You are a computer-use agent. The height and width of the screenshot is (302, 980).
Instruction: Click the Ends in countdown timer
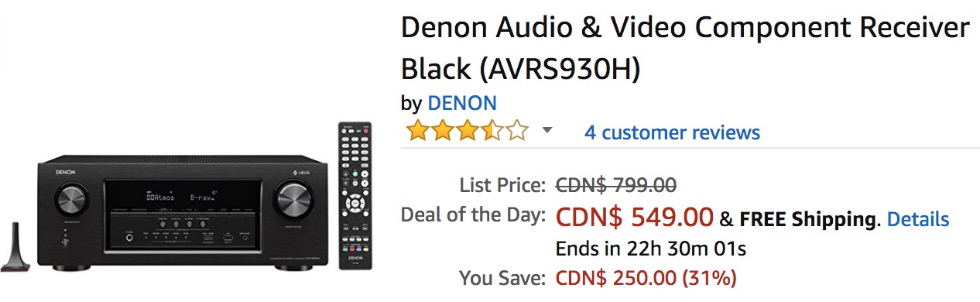point(651,249)
